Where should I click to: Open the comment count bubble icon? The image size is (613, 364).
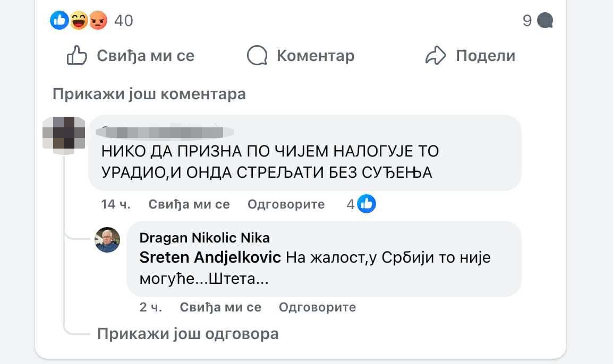click(x=545, y=21)
